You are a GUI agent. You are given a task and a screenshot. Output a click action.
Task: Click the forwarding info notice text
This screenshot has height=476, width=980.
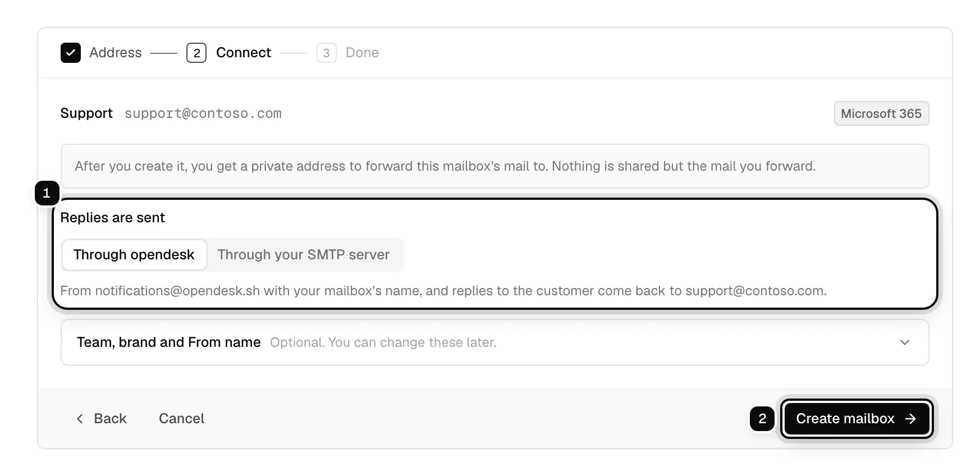[445, 166]
